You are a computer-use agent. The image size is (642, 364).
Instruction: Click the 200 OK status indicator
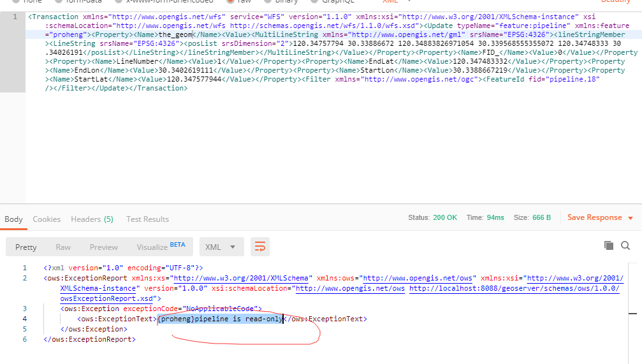click(445, 217)
